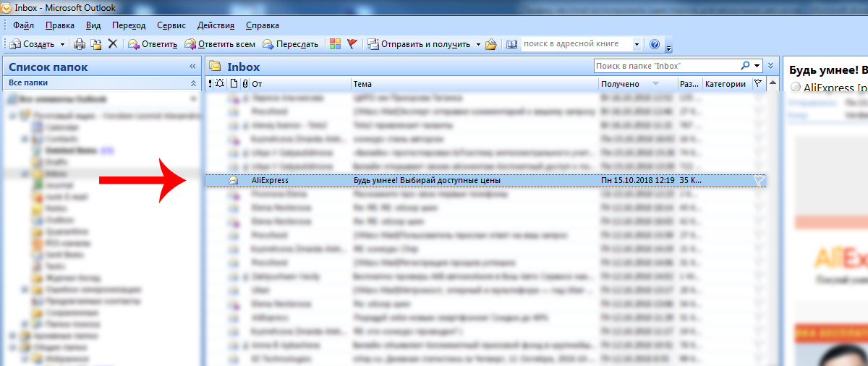Sort messages by Тема column

point(475,84)
